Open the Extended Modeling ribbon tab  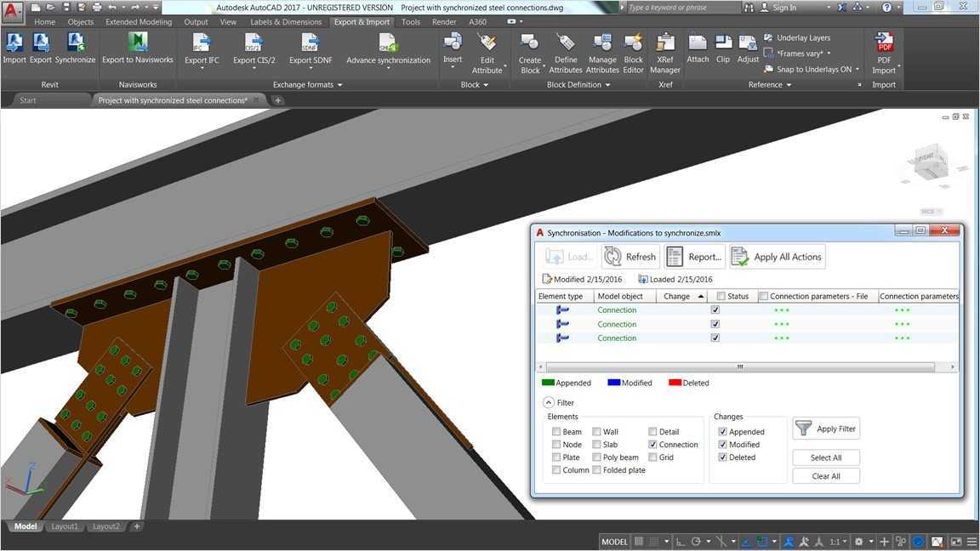139,22
